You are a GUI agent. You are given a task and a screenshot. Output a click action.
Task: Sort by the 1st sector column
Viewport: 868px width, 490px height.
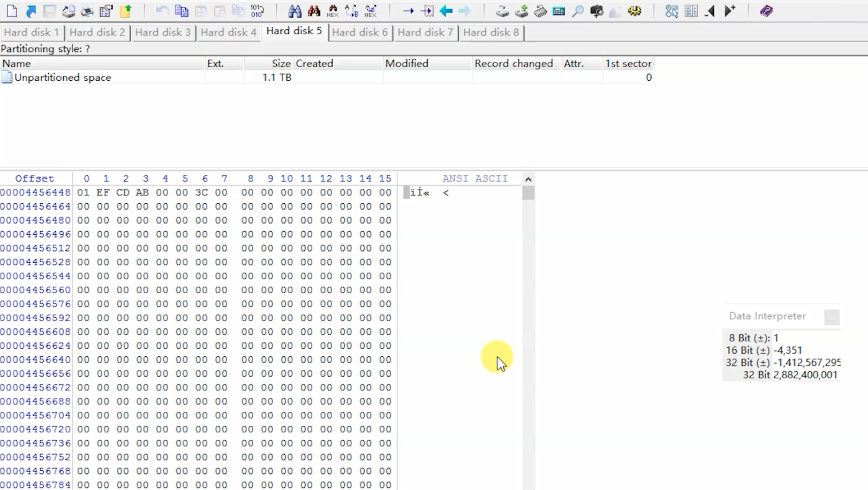point(628,64)
